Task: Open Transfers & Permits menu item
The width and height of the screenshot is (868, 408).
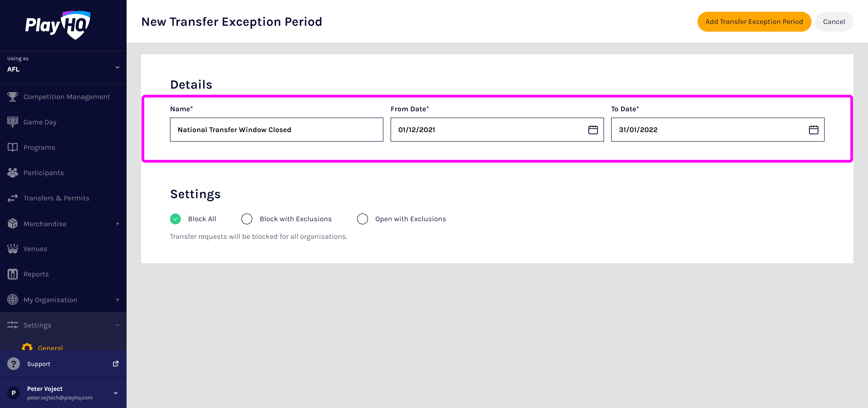Action: pos(56,198)
